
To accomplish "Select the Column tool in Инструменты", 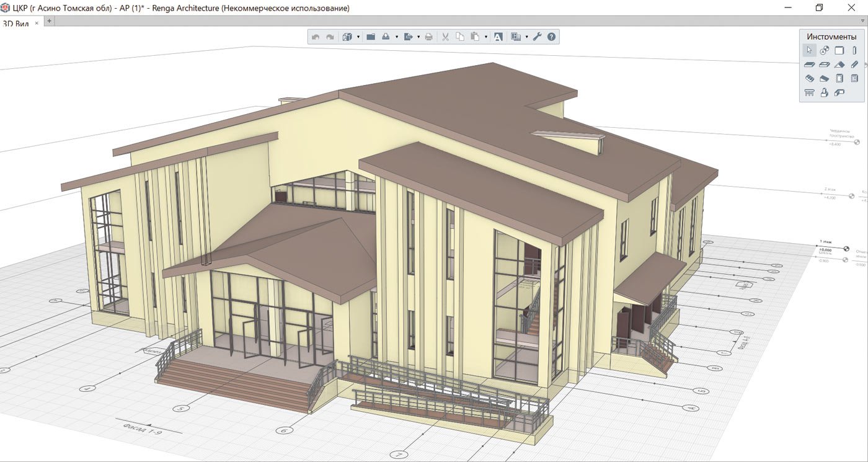I will [x=854, y=51].
